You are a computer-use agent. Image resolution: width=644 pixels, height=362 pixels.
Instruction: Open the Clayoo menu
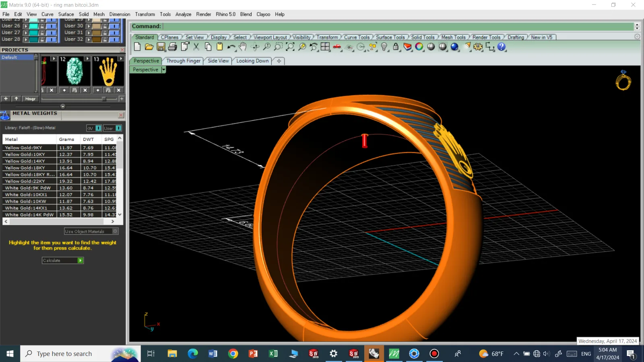[x=263, y=14]
